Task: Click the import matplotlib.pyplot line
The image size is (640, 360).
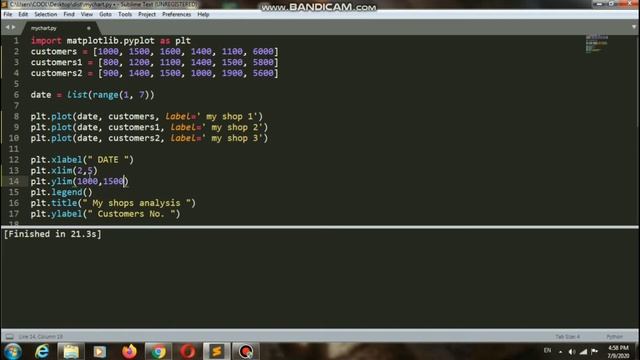Action: 111,41
